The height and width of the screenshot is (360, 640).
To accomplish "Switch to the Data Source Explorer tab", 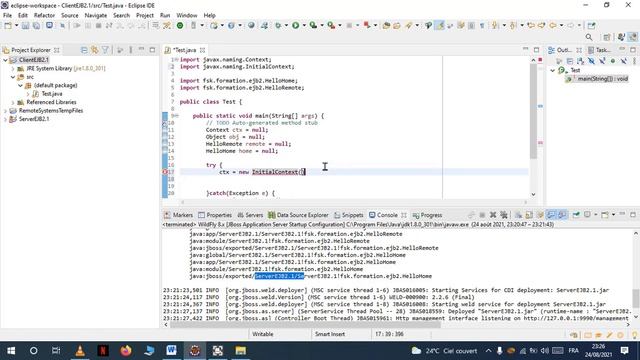I will click(x=298, y=215).
